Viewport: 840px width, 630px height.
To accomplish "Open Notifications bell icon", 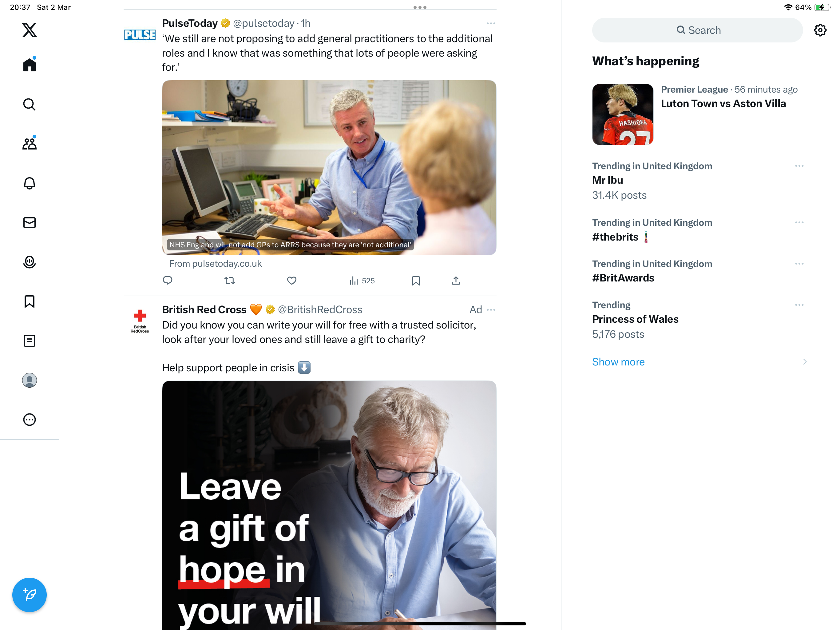I will pos(29,183).
